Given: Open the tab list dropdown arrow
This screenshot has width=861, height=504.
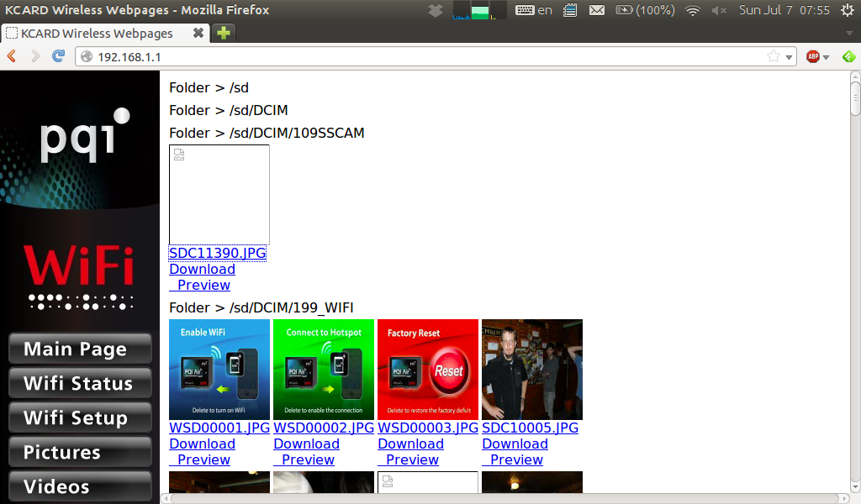Looking at the screenshot, I should pos(849,33).
